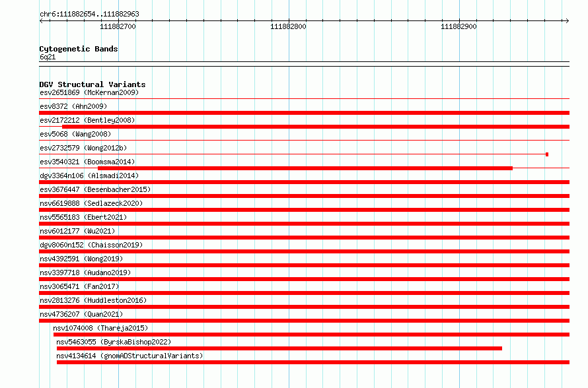The width and height of the screenshot is (588, 388).
Task: Open variant nsv6012177 (Wu2021)
Action: click(x=77, y=231)
